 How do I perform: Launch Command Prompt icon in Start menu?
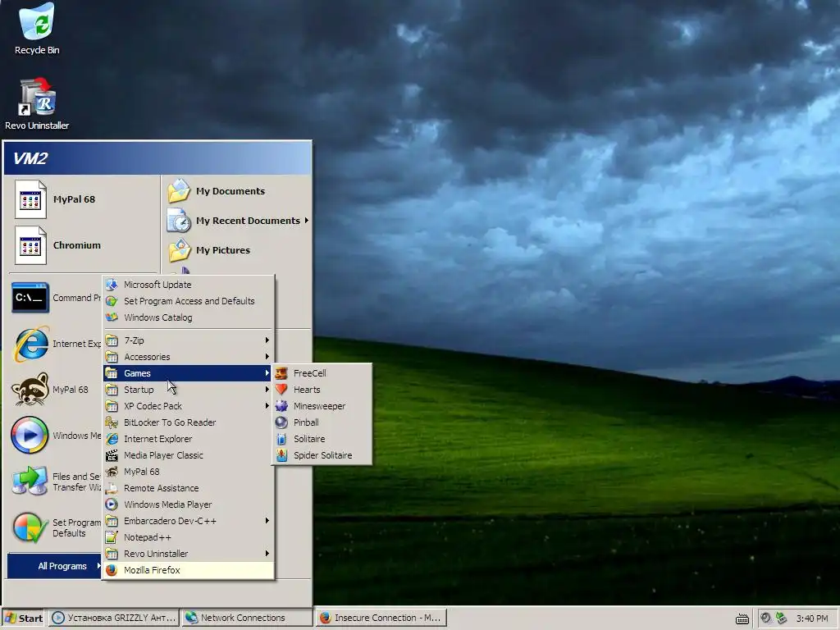click(30, 298)
